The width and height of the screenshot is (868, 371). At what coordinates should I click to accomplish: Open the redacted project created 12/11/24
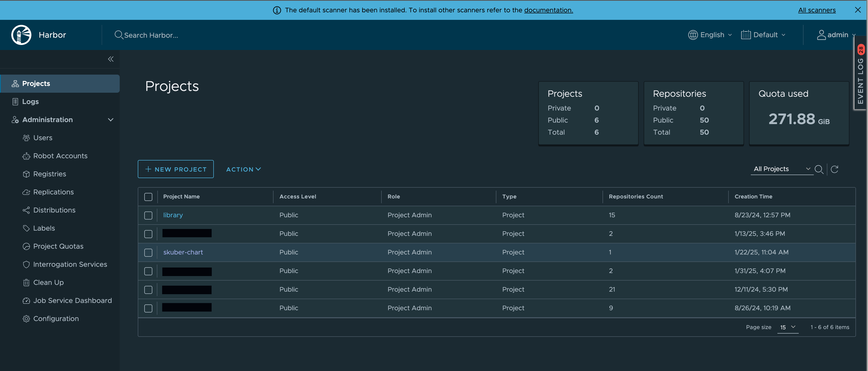(187, 290)
